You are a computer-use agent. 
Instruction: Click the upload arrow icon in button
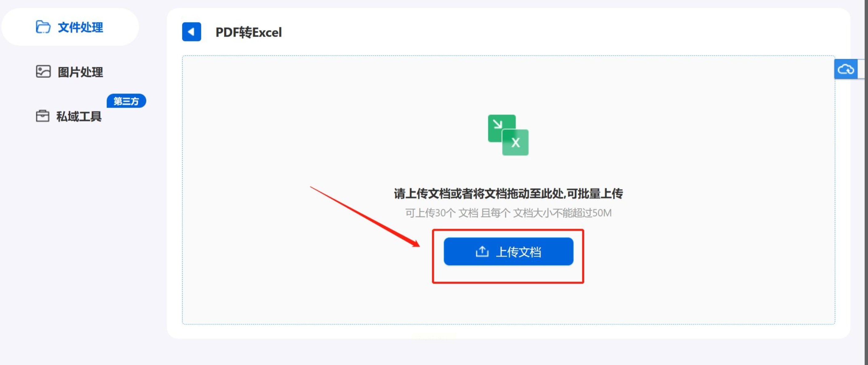482,251
